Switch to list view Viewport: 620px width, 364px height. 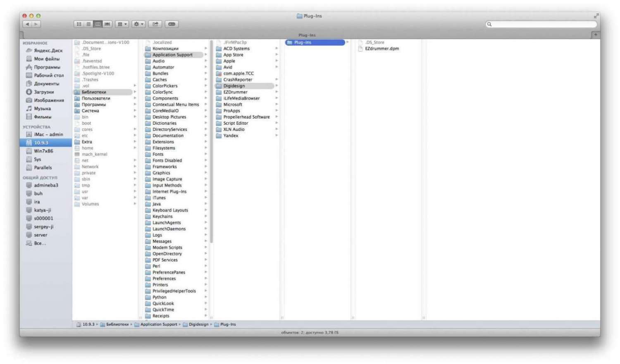88,24
